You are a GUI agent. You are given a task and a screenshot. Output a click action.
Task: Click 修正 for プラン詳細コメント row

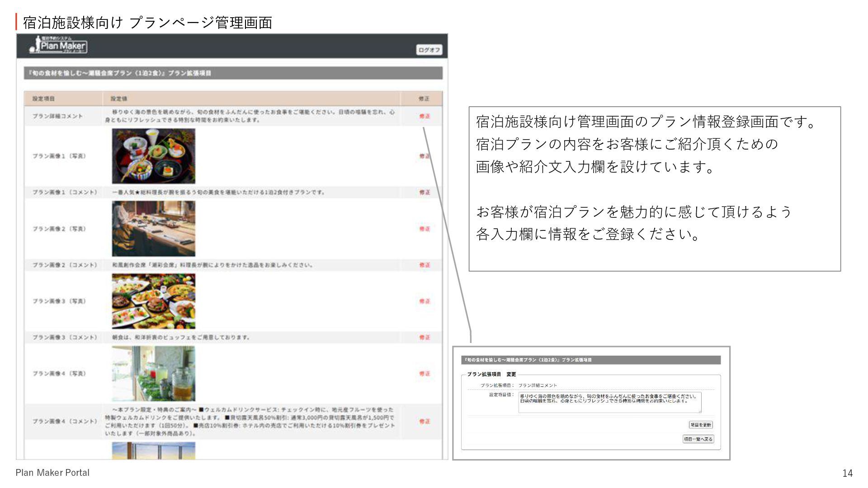click(425, 116)
